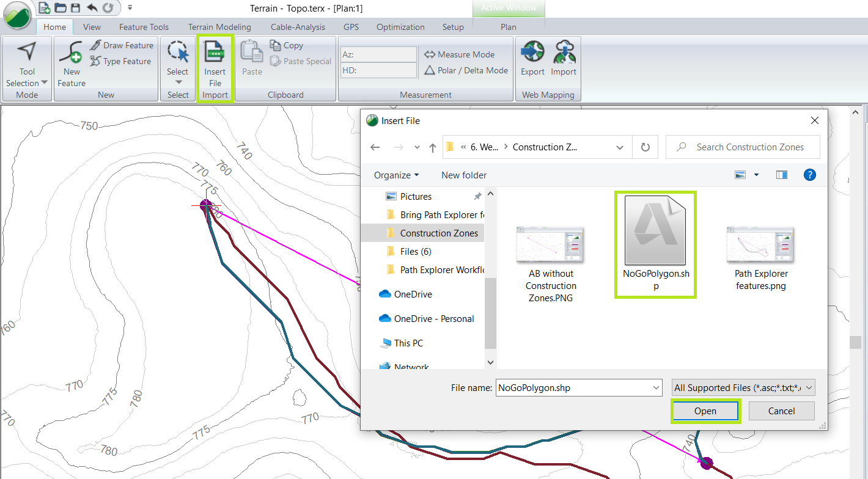This screenshot has width=868, height=479.
Task: Click the Up directory arrow in dialog
Action: pyautogui.click(x=433, y=147)
